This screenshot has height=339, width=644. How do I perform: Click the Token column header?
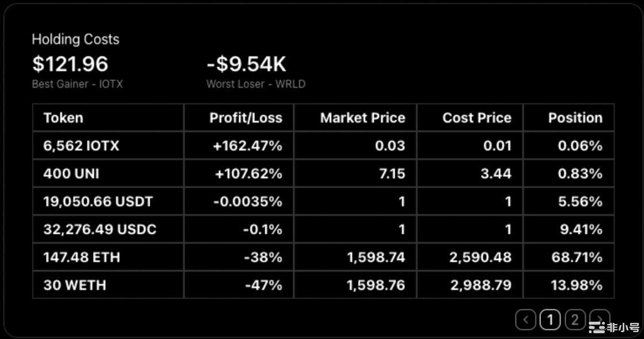[x=63, y=118]
